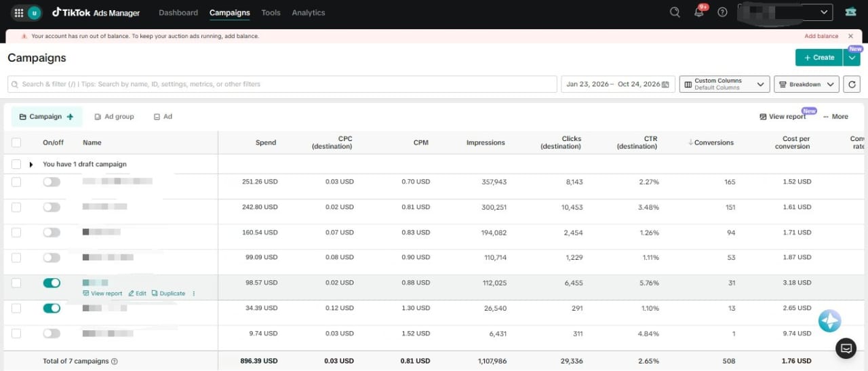Check the box for 9.74 USD campaign row
868x371 pixels.
point(16,333)
